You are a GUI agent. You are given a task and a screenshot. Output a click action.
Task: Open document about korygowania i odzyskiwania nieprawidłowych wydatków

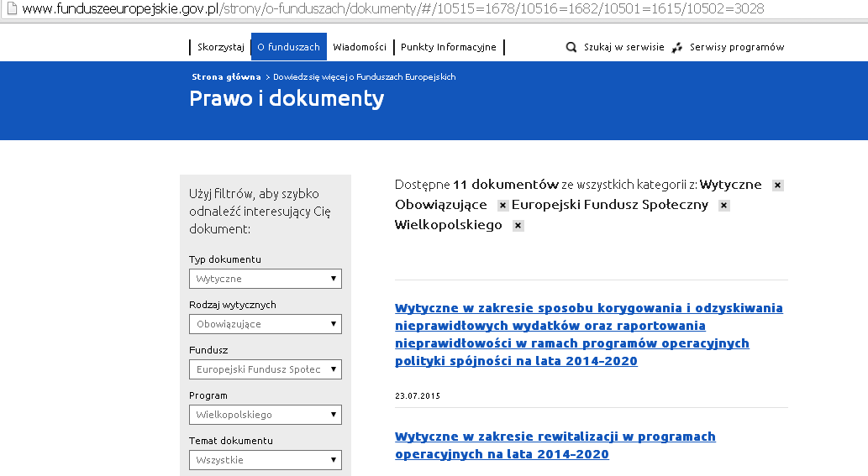tap(589, 334)
